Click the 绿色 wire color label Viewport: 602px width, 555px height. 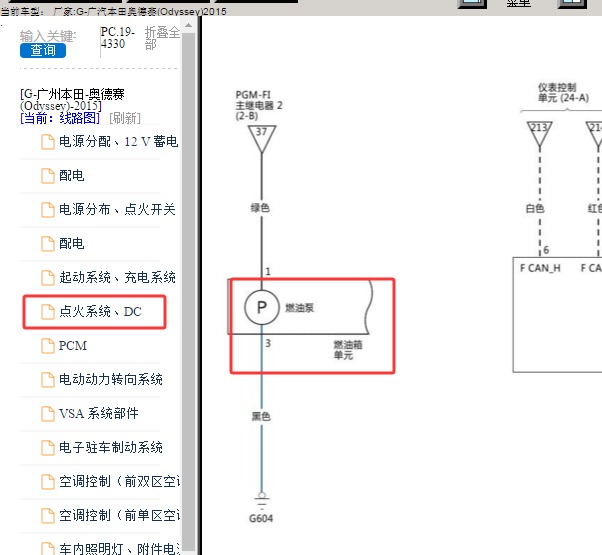click(260, 208)
